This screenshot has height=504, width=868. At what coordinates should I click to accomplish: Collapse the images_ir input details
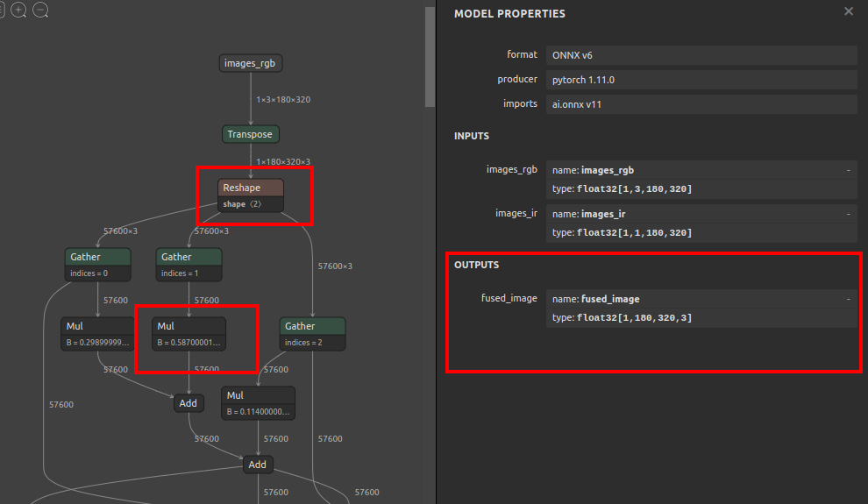tap(848, 214)
